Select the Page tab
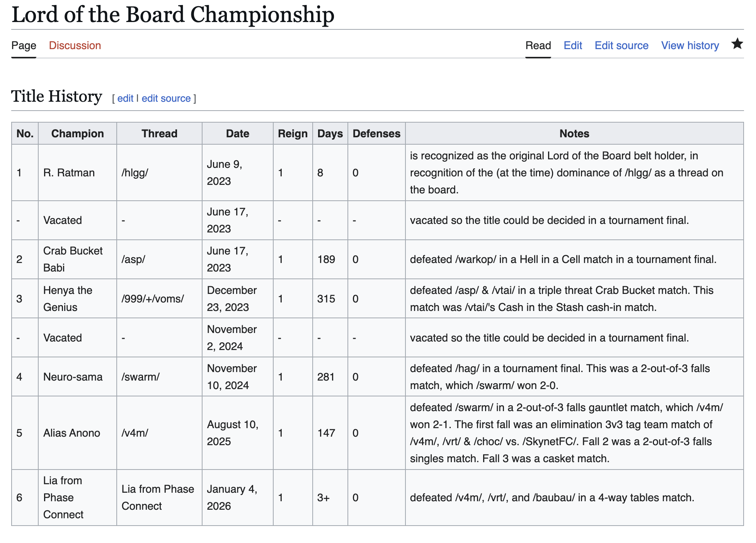The image size is (756, 543). (24, 46)
